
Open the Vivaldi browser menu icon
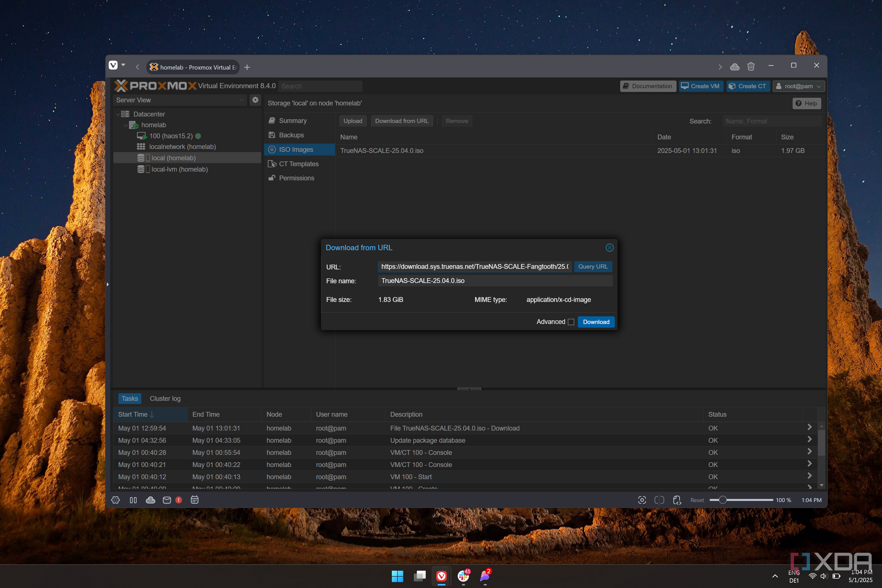coord(113,66)
